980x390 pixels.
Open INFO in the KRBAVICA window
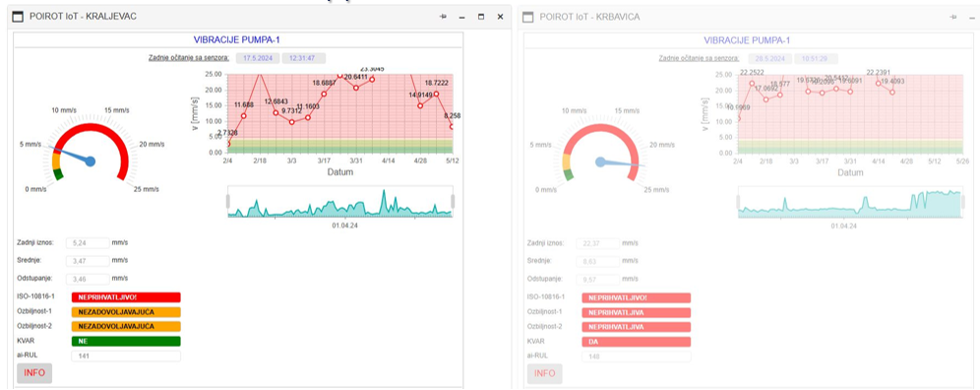pyautogui.click(x=544, y=373)
